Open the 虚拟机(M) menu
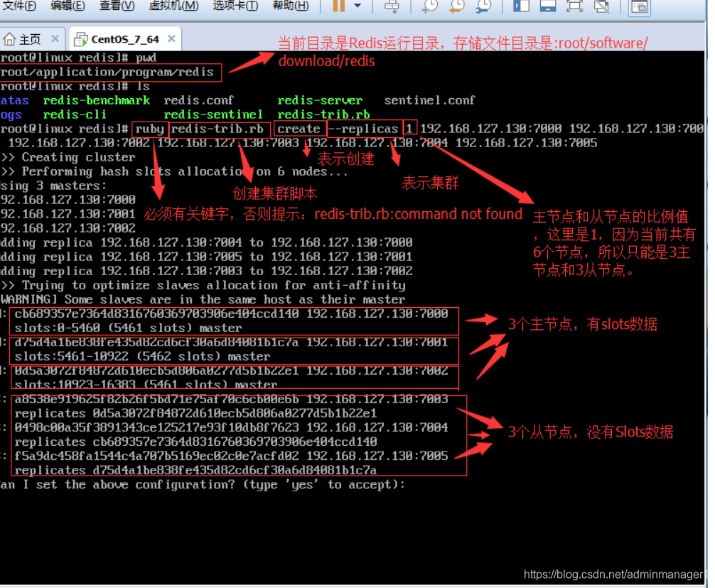The image size is (715, 588). [x=173, y=6]
